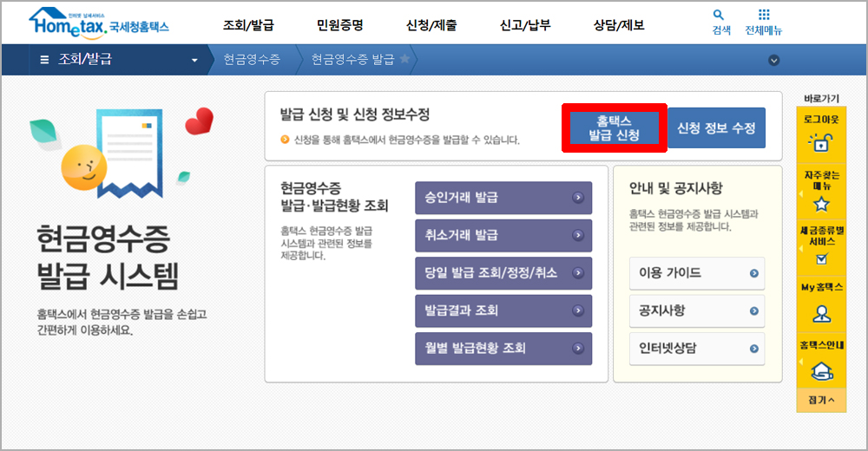Viewport: 868px width, 451px height.
Task: Select 신청/제출 in top menu
Action: (431, 25)
